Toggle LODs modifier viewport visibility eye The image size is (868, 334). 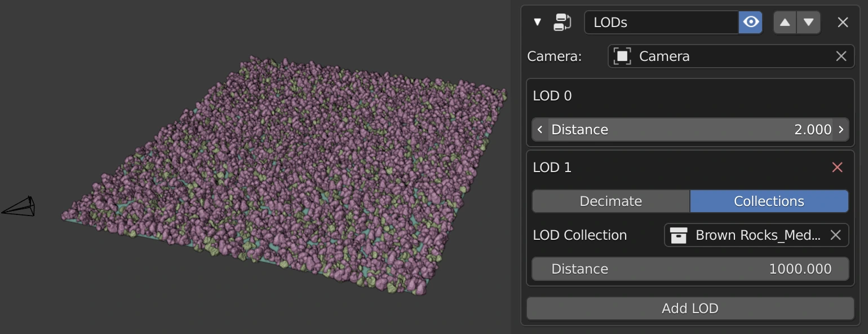click(x=750, y=23)
